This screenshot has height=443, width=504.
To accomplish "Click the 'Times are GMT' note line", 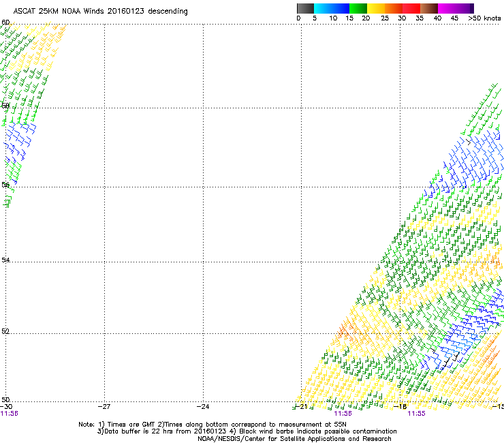I will [212, 425].
